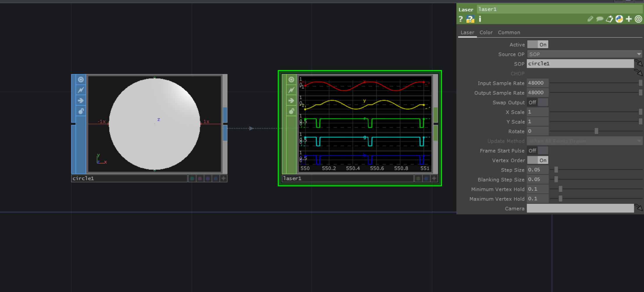Enable the Swap Output toggle
The width and height of the screenshot is (644, 292).
pos(537,103)
